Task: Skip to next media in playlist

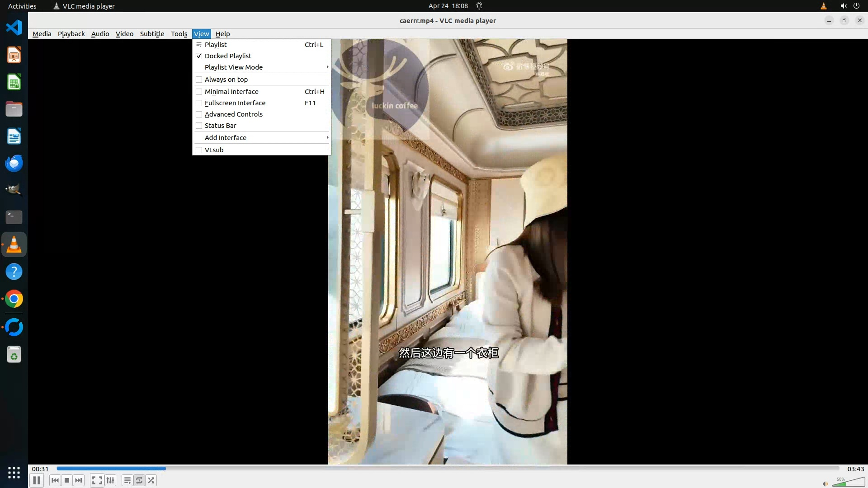Action: tap(79, 480)
